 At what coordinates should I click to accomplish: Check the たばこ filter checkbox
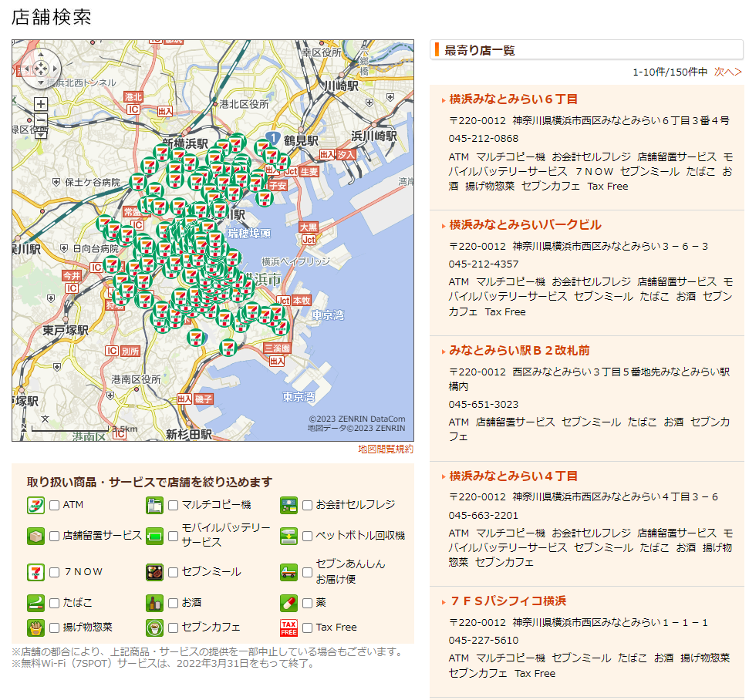click(x=55, y=603)
